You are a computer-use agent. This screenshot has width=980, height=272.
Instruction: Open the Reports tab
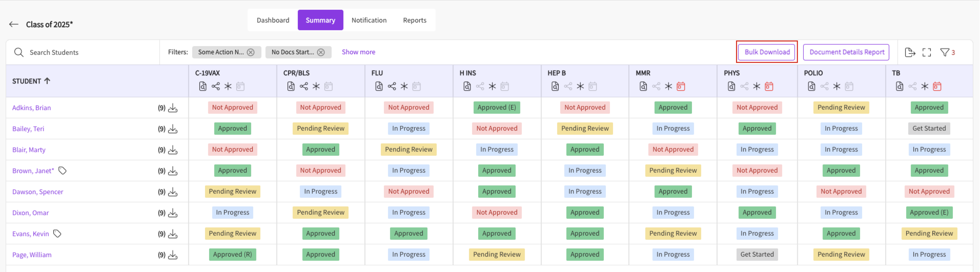[x=414, y=20]
